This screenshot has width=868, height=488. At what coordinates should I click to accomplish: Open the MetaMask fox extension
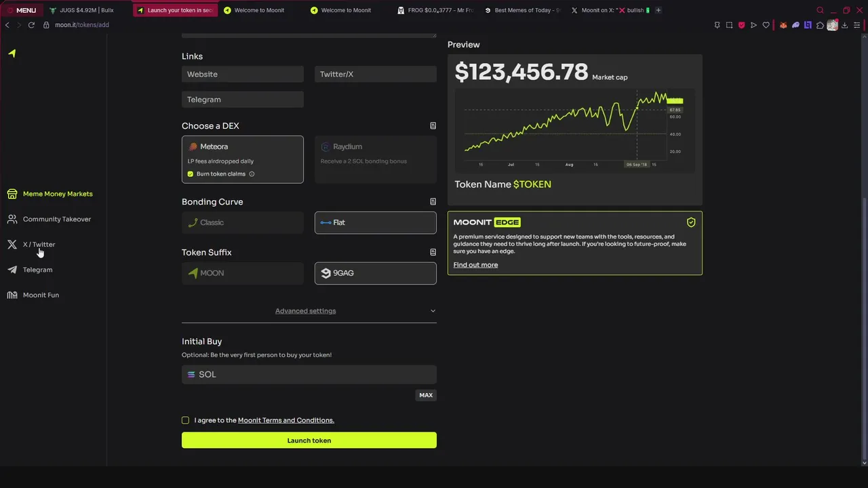(783, 25)
